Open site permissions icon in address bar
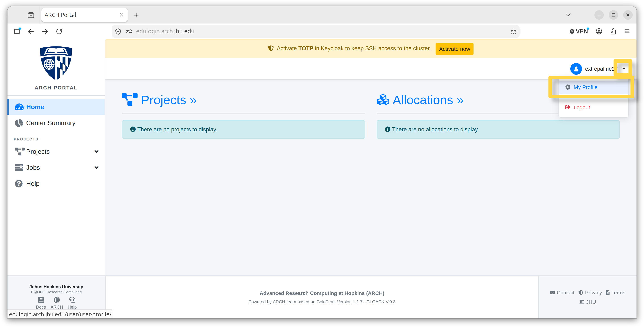This screenshot has width=644, height=327. point(129,32)
